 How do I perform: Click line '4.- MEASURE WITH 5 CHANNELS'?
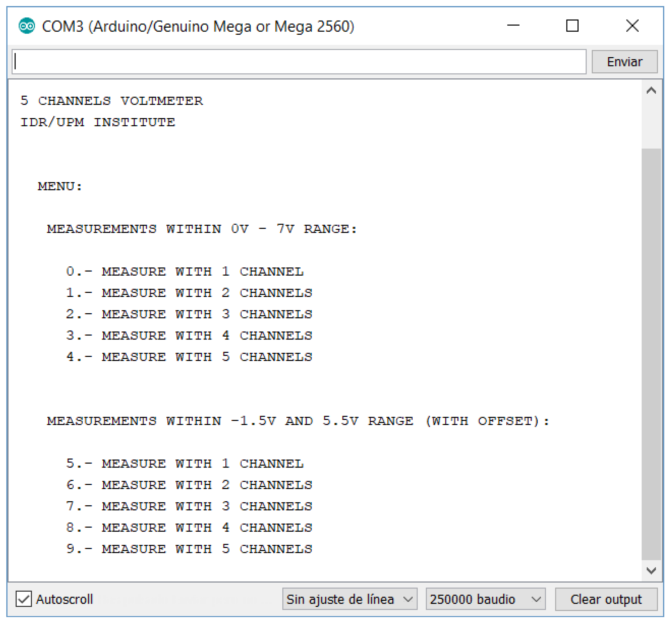pyautogui.click(x=189, y=357)
